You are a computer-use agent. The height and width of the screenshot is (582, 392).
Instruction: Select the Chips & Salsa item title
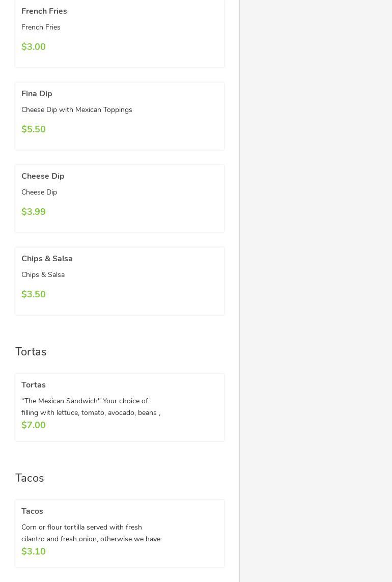click(x=47, y=259)
